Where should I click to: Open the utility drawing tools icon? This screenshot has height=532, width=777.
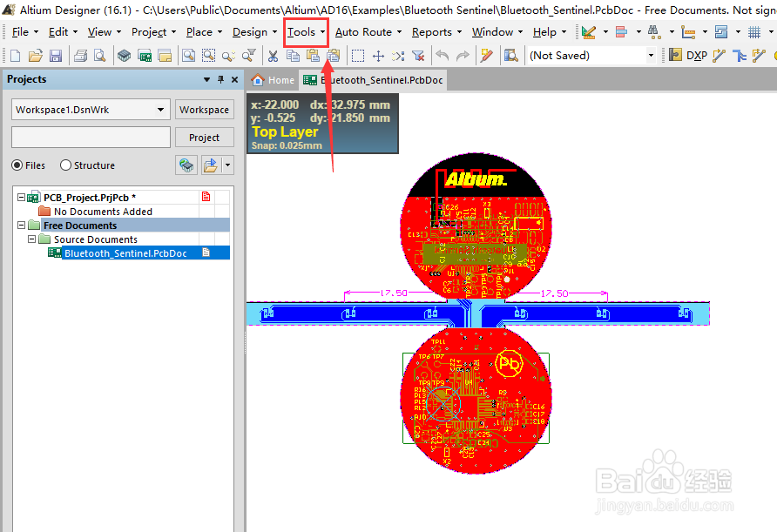click(589, 32)
